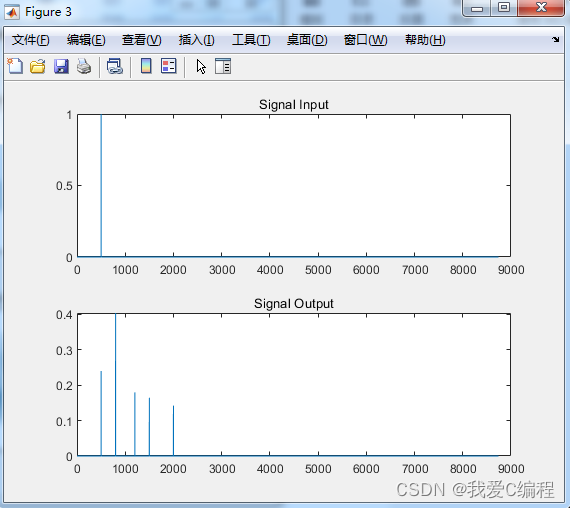Insert a legend using the toolbar icon
Image resolution: width=570 pixels, height=508 pixels.
coord(169,66)
